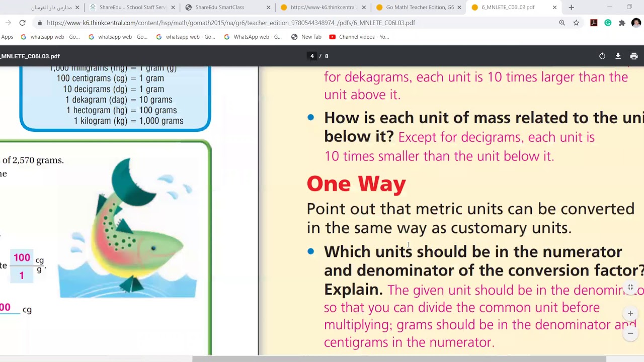Print the PDF document
644x362 pixels.
pos(634,56)
